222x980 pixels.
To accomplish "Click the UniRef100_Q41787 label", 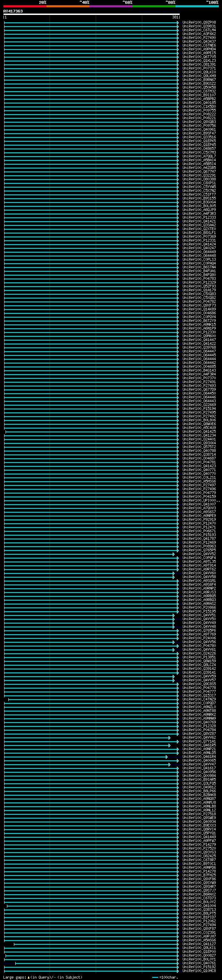I will 199,539.
